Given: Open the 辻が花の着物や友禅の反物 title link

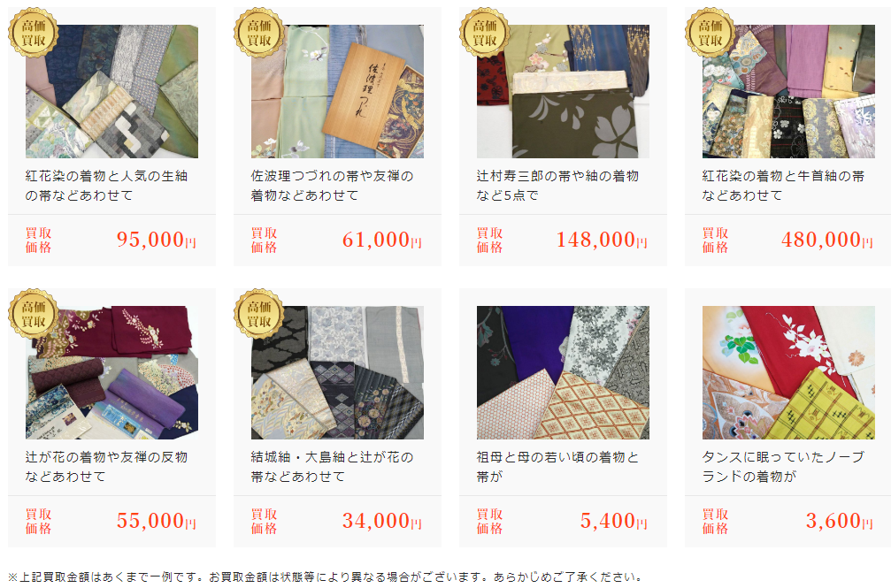Looking at the screenshot, I should coord(106,467).
